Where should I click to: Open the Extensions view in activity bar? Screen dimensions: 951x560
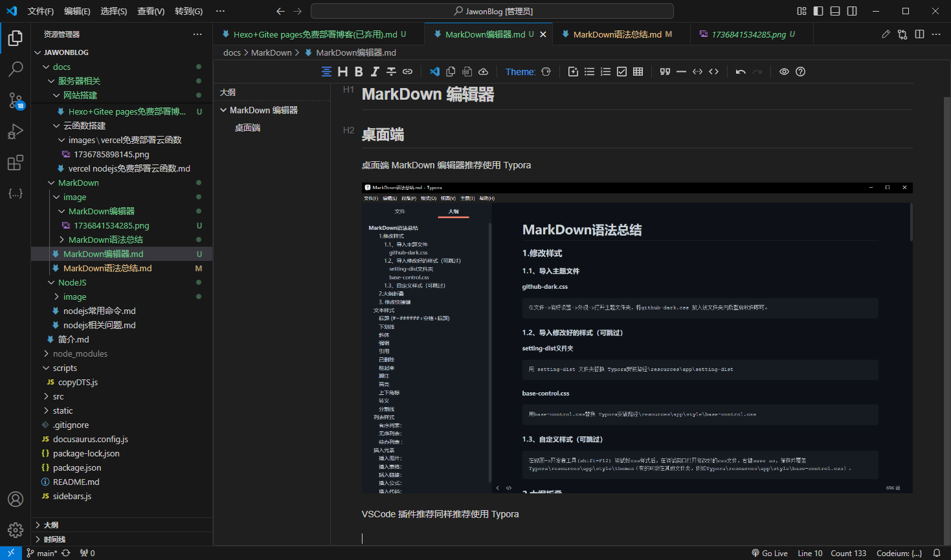click(x=16, y=162)
